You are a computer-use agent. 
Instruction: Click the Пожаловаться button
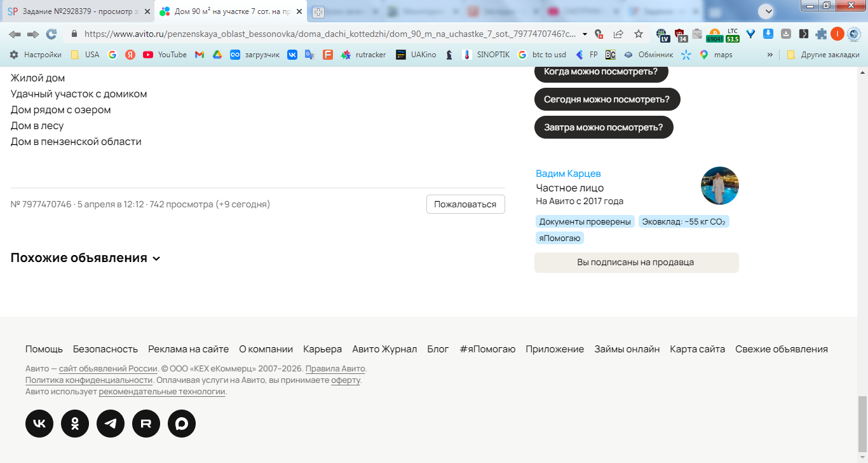tap(465, 204)
